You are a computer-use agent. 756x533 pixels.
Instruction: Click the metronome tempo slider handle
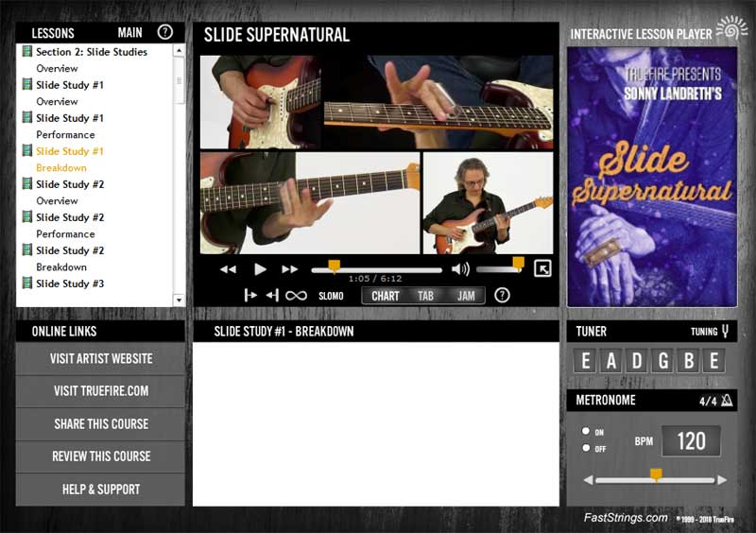(656, 475)
